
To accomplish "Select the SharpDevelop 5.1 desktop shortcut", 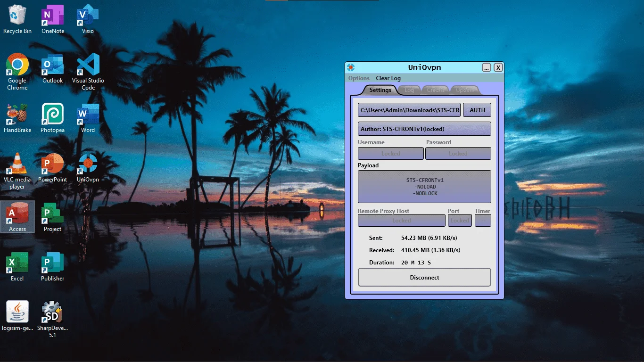I will point(53,320).
